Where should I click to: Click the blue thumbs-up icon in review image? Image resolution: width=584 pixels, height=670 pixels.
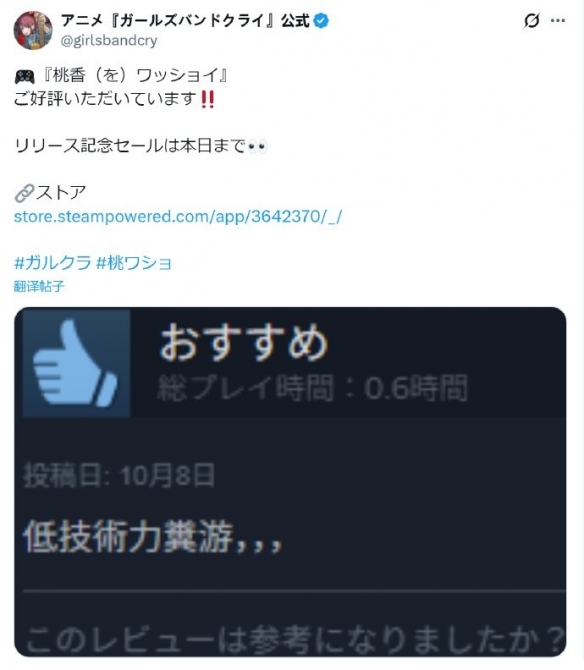[76, 363]
